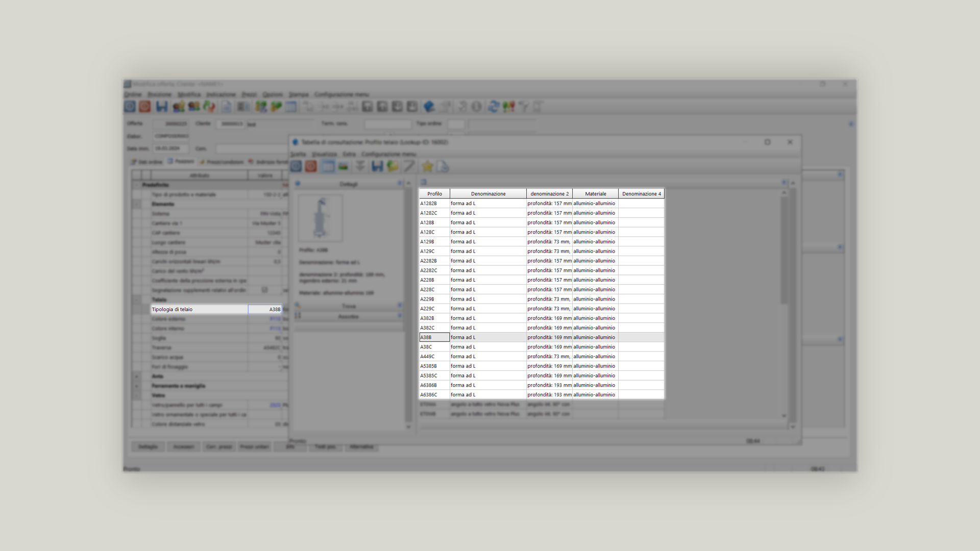Switch to table view icon in lookup toolbar
Image resolution: width=980 pixels, height=551 pixels.
(x=328, y=166)
